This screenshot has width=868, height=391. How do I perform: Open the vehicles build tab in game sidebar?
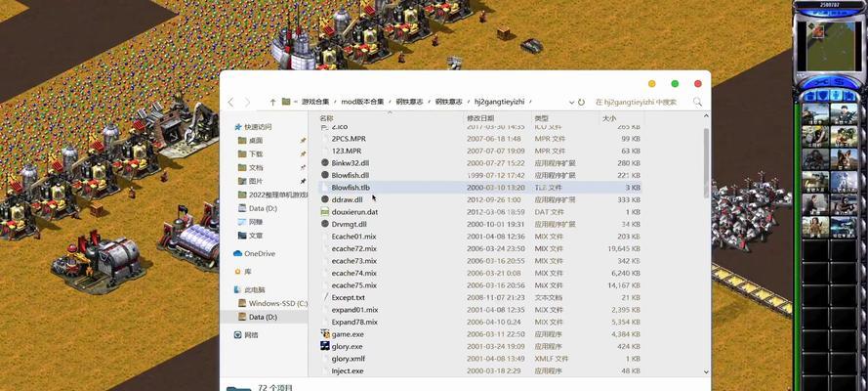click(x=850, y=96)
